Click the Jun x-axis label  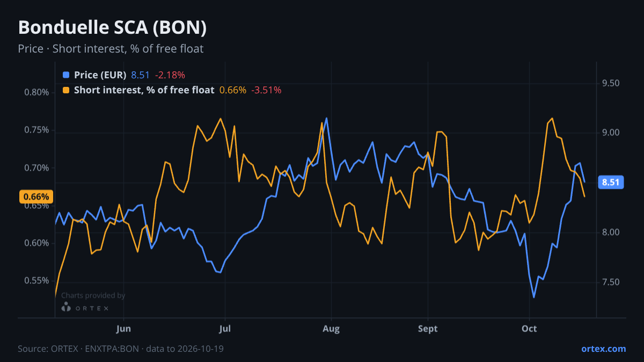point(123,329)
